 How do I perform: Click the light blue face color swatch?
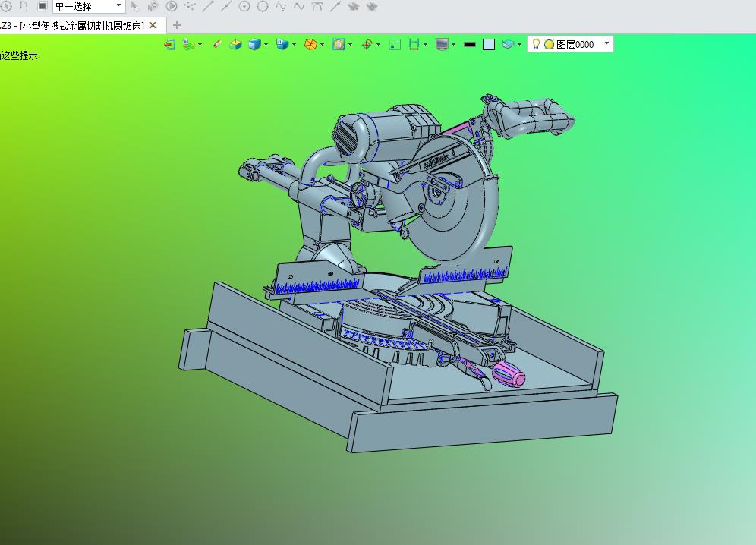488,44
